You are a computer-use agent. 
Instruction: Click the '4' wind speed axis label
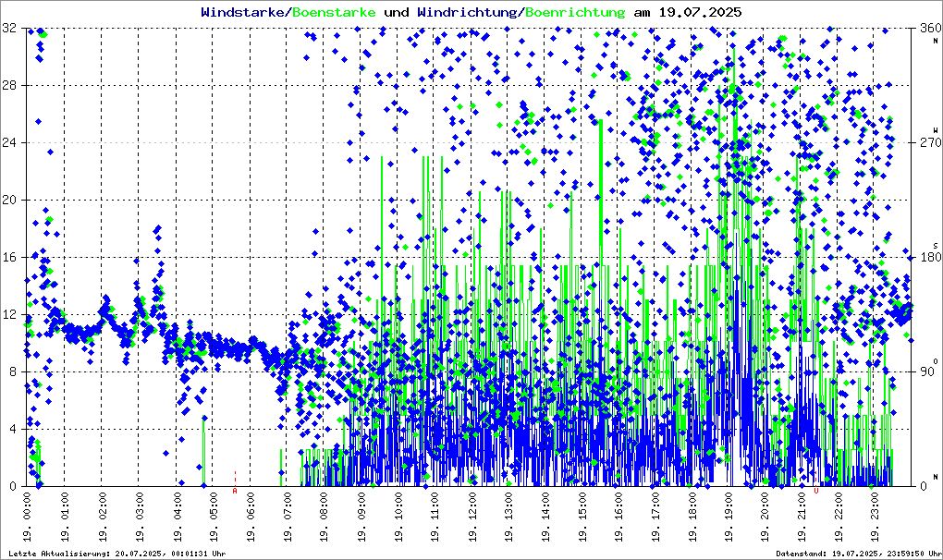(13, 429)
